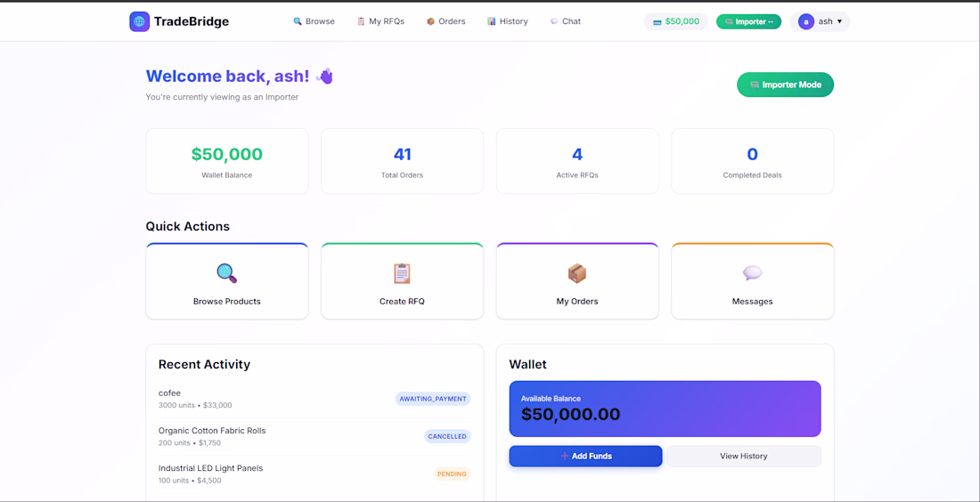Screen dimensions: 980x502
Task: Click the Available Balance $50,000.00 banner
Action: click(x=665, y=409)
